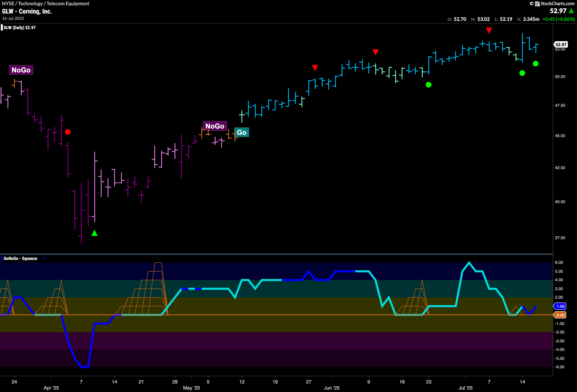Click the blue swatch beside GoNoGo - Squeeze legend
This screenshot has height=392, width=577.
coord(2,258)
